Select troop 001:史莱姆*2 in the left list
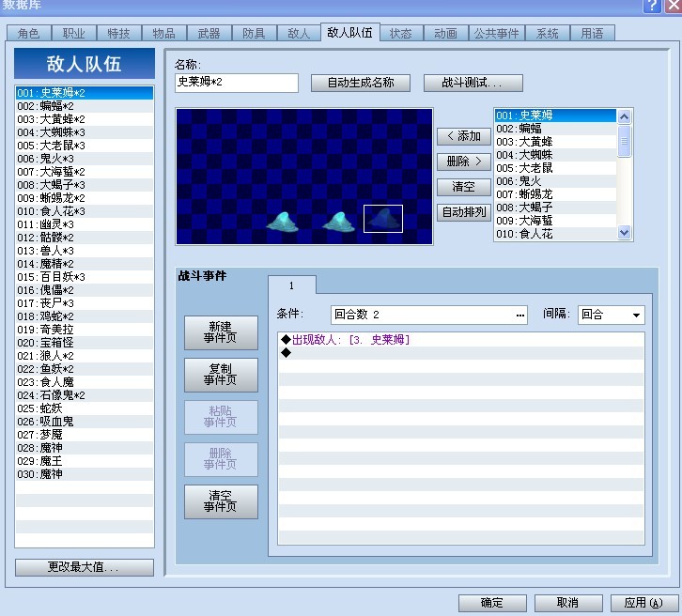This screenshot has height=616, width=682. pyautogui.click(x=85, y=93)
